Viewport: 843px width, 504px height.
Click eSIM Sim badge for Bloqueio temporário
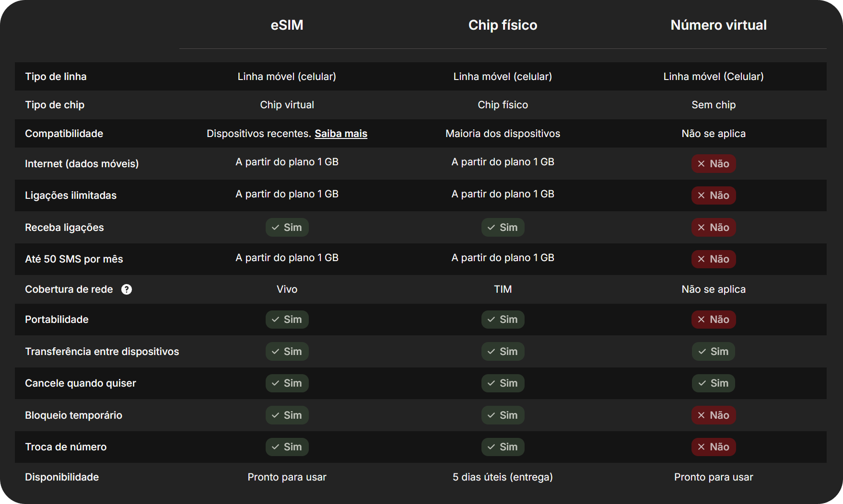click(x=287, y=415)
